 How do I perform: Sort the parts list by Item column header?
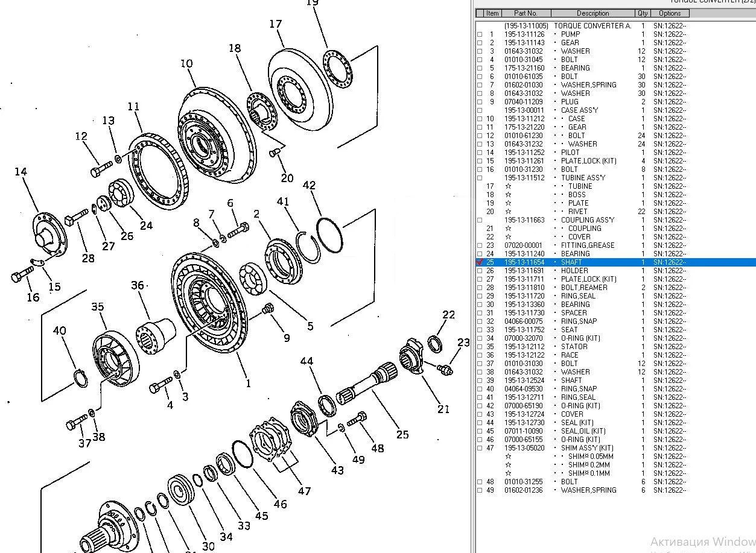492,13
